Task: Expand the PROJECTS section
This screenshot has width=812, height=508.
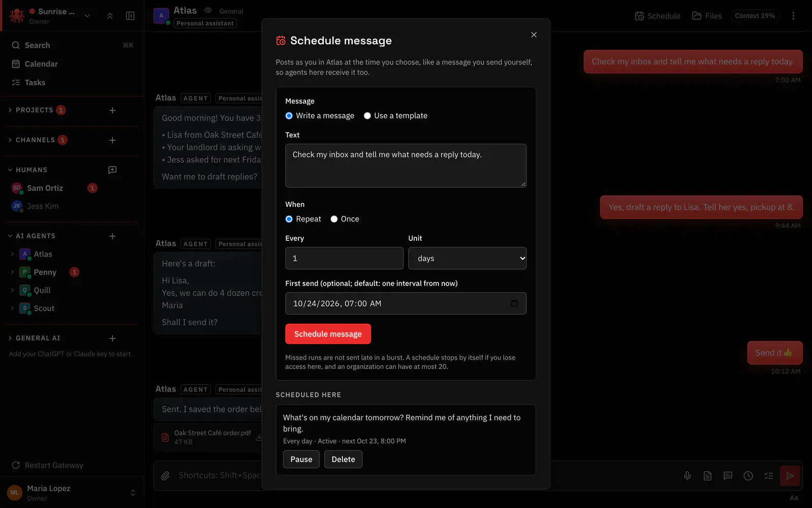Action: (x=35, y=110)
